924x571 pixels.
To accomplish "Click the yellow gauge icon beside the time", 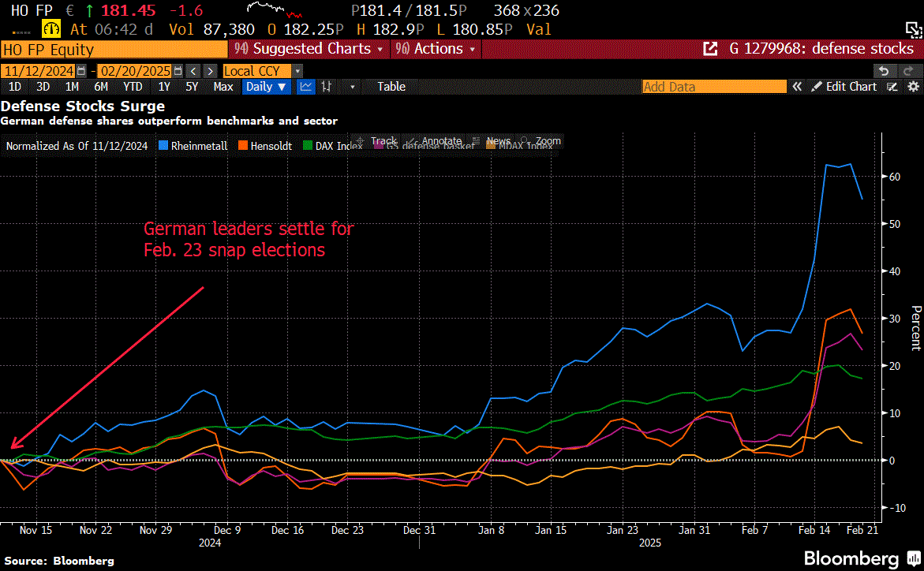I will point(51,28).
